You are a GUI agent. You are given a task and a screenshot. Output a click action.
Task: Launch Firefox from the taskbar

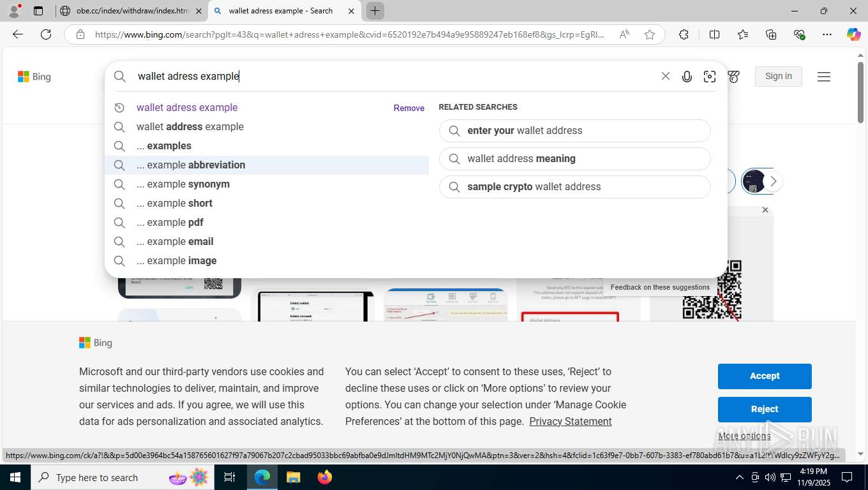(325, 477)
